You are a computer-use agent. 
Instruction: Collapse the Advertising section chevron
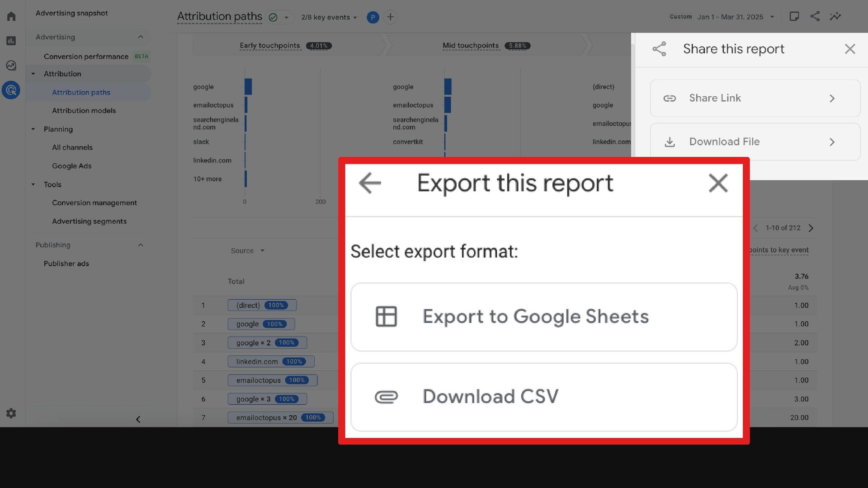141,37
